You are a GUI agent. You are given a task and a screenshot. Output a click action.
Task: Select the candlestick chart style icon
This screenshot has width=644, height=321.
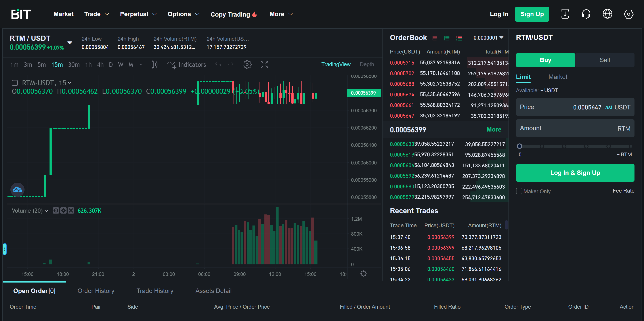(x=155, y=65)
